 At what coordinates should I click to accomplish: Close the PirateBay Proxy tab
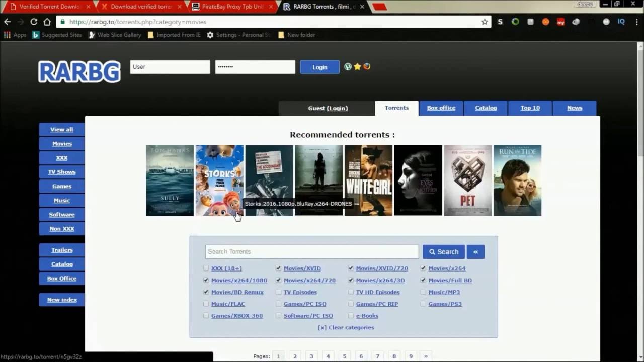pos(271,7)
